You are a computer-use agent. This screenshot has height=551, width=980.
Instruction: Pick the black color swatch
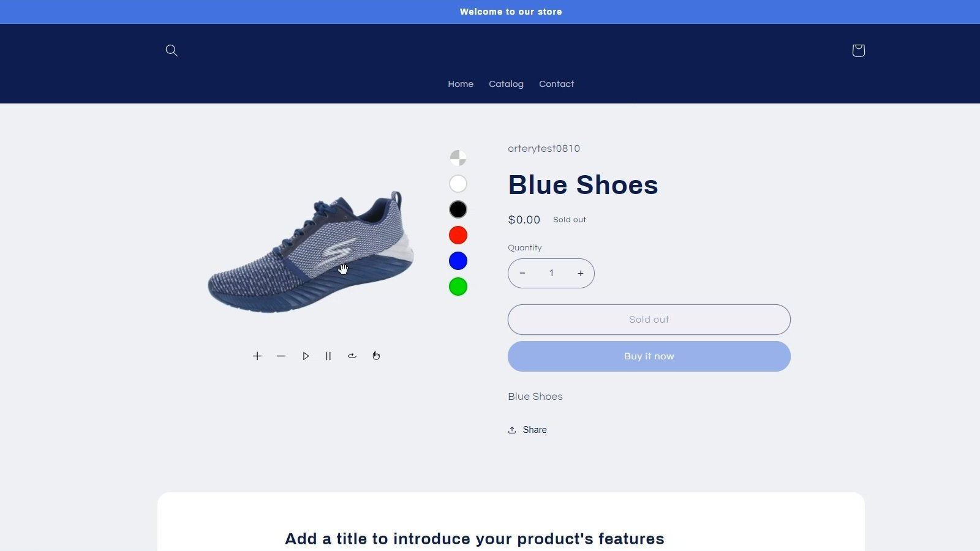pos(458,209)
